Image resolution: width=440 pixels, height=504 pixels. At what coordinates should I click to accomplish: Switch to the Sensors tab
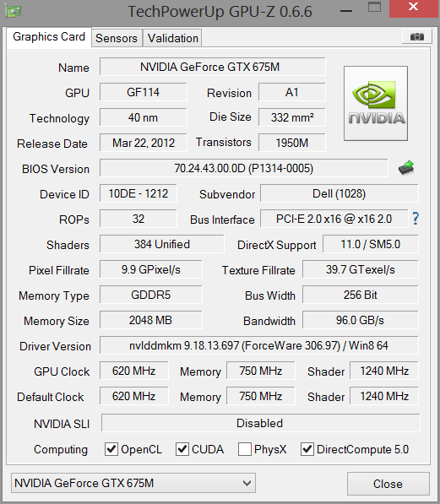coord(117,38)
